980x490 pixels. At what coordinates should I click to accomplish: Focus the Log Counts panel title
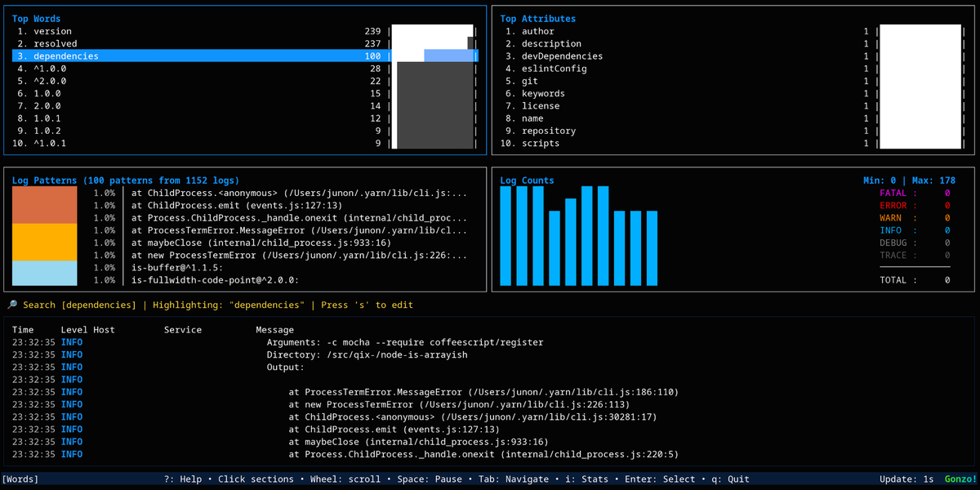point(527,180)
